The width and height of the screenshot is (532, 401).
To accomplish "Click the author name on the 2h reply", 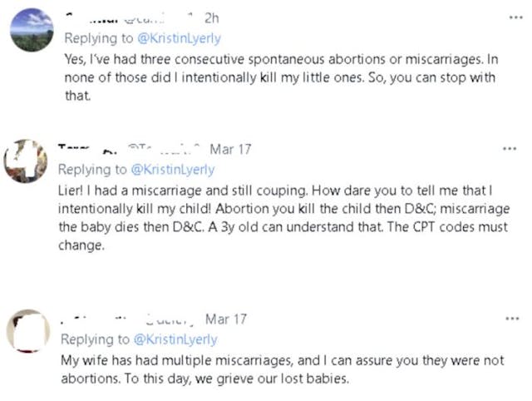I will [x=90, y=19].
